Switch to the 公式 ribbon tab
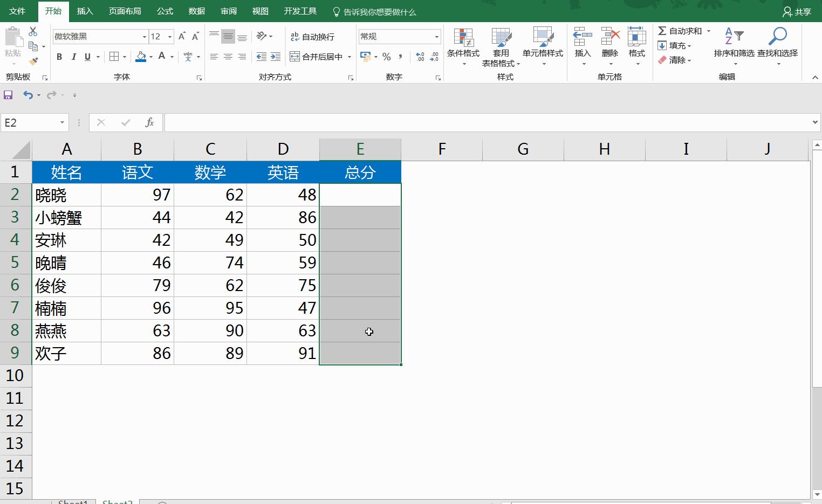This screenshot has height=504, width=822. coord(165,11)
